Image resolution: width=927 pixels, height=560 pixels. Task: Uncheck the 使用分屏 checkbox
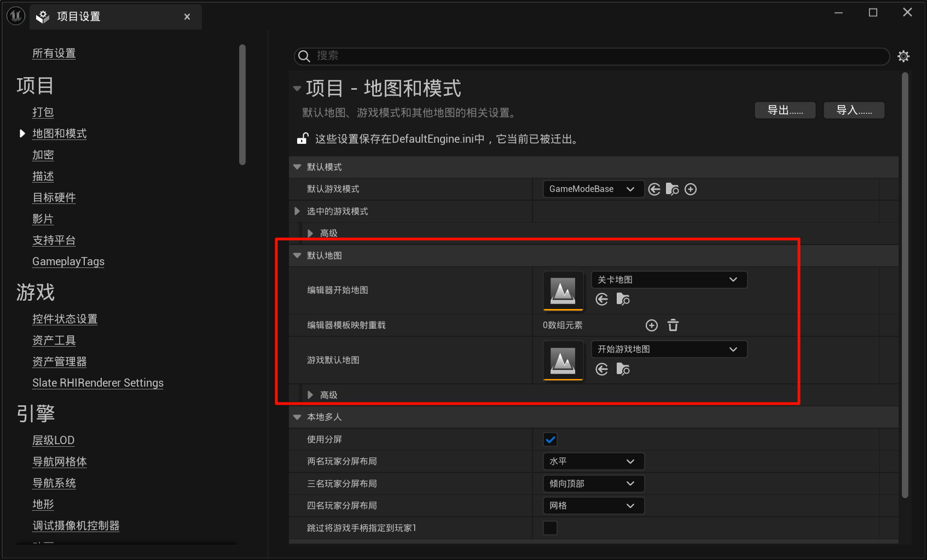coord(550,439)
